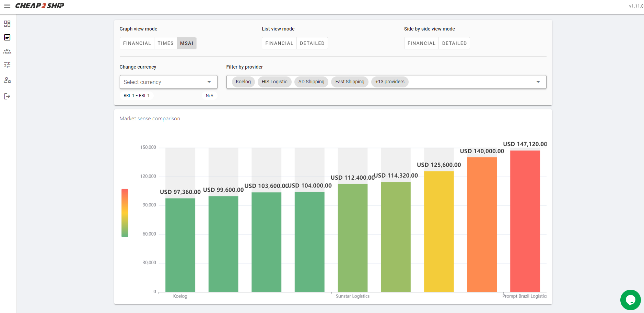The height and width of the screenshot is (313, 644).
Task: Click the USD 114,320.00 bar
Action: pos(396,237)
